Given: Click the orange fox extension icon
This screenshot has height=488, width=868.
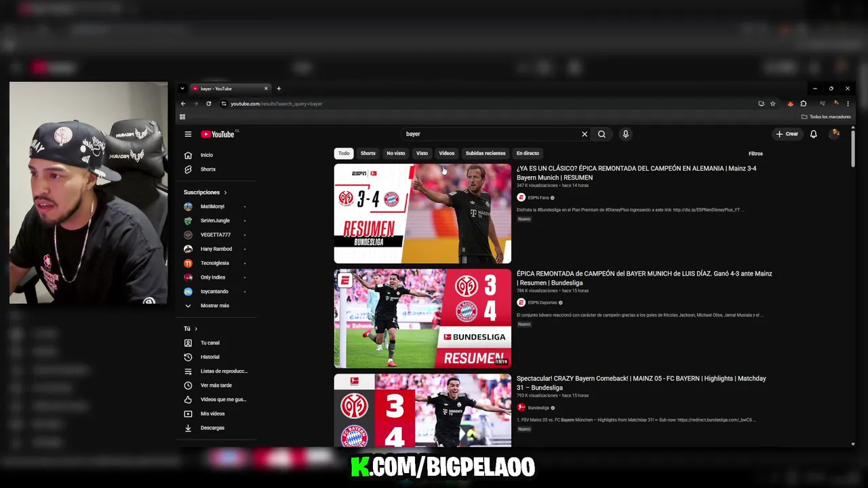Looking at the screenshot, I should [790, 104].
